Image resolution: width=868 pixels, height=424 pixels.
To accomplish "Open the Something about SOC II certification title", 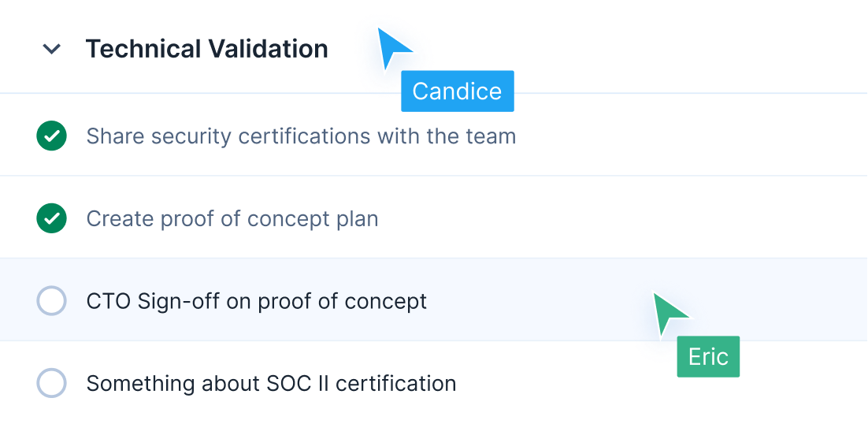I will [271, 384].
